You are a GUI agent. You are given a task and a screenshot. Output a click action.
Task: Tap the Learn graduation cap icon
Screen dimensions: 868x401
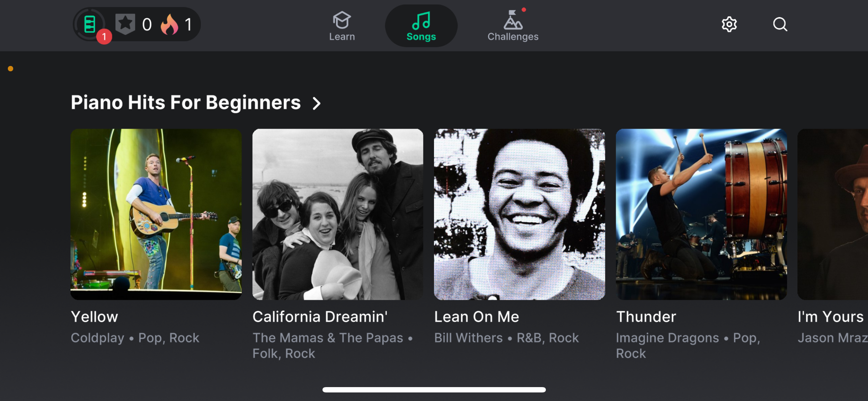pos(342,20)
